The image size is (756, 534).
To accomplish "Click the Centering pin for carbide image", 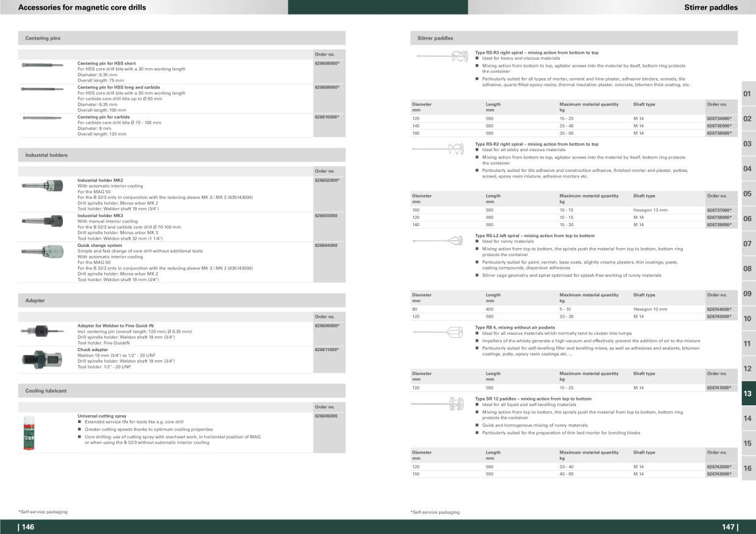I will point(42,118).
